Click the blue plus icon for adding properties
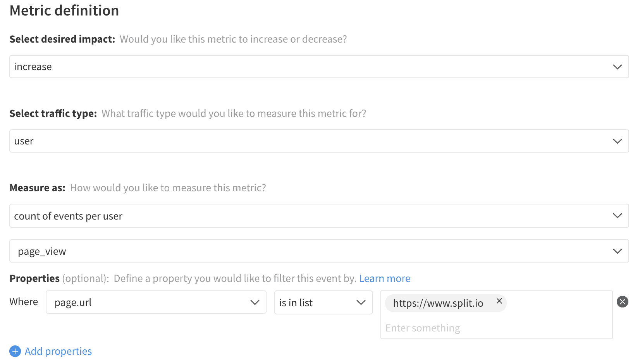This screenshot has height=364, width=640. point(15,351)
